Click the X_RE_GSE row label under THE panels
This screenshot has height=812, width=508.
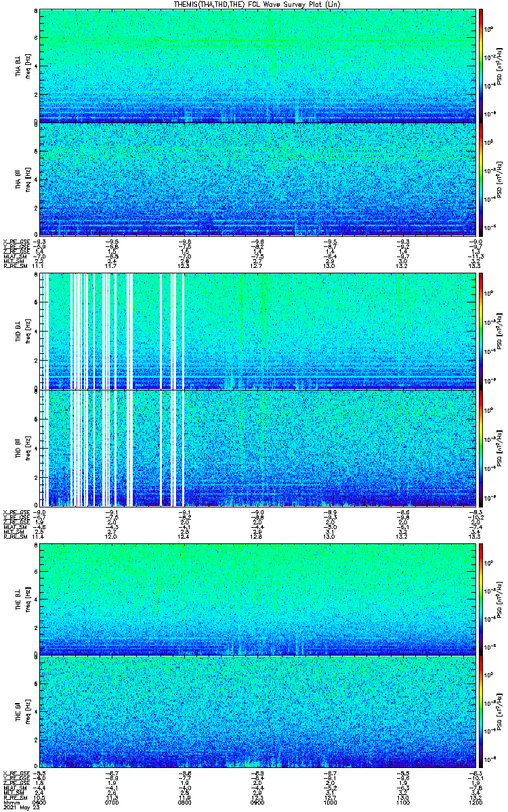click(x=16, y=773)
